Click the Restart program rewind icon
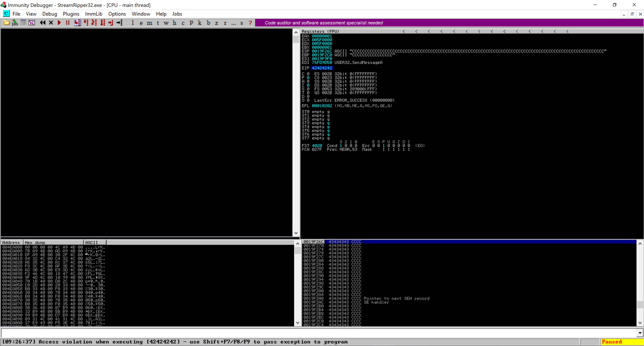644x346 pixels. (x=42, y=23)
